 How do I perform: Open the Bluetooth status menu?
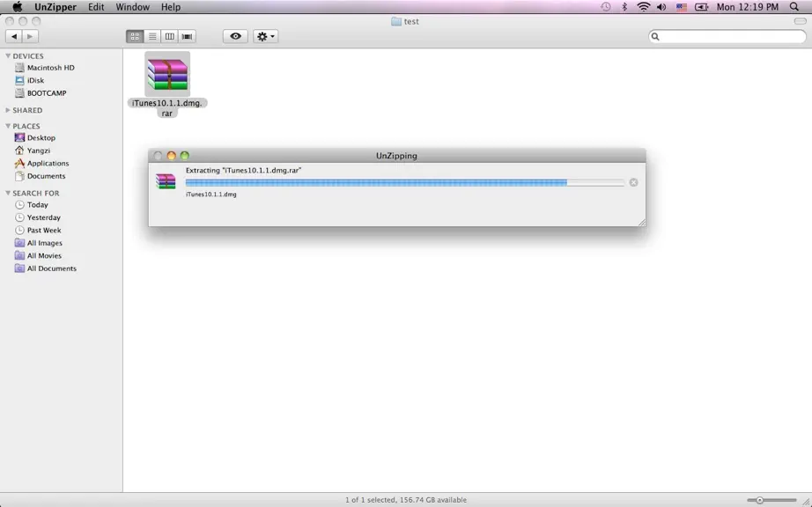[624, 7]
